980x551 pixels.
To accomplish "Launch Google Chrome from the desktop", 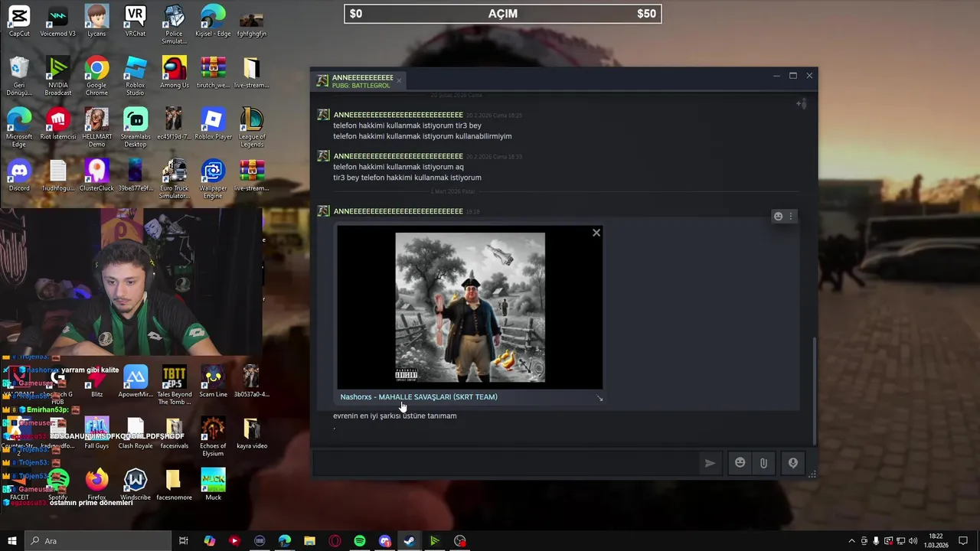I will click(x=96, y=77).
